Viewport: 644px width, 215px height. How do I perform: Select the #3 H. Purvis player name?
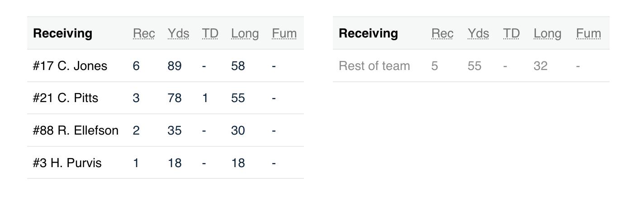(x=67, y=163)
